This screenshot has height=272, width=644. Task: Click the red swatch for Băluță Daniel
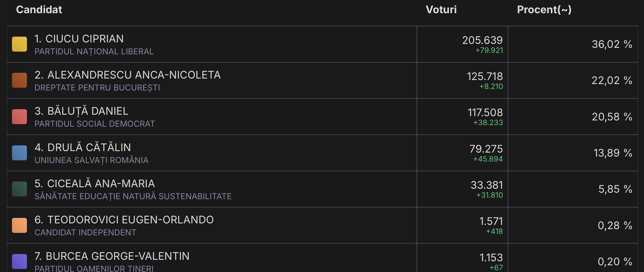pos(19,116)
